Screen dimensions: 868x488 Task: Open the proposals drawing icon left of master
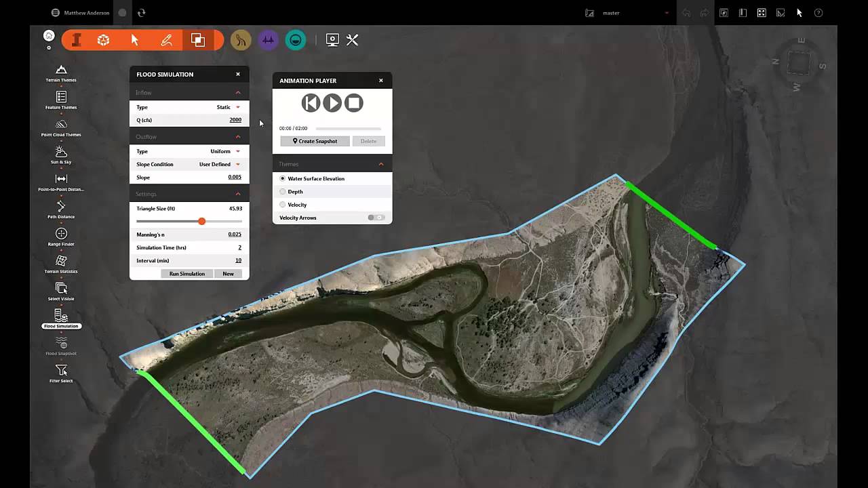point(589,12)
